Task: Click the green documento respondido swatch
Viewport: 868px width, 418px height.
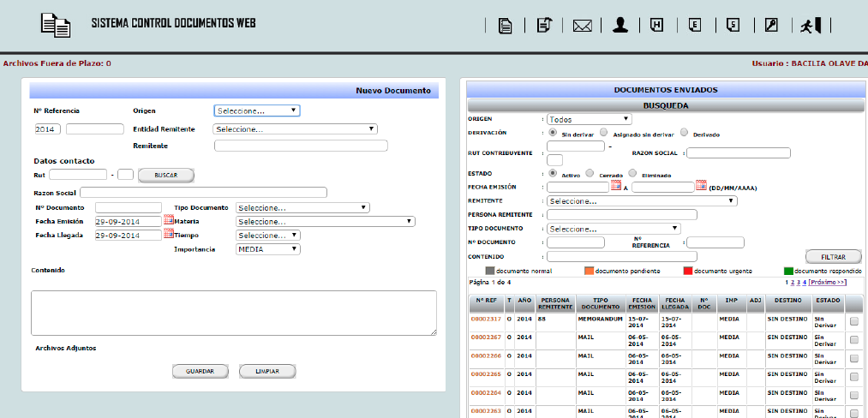Action: click(788, 271)
